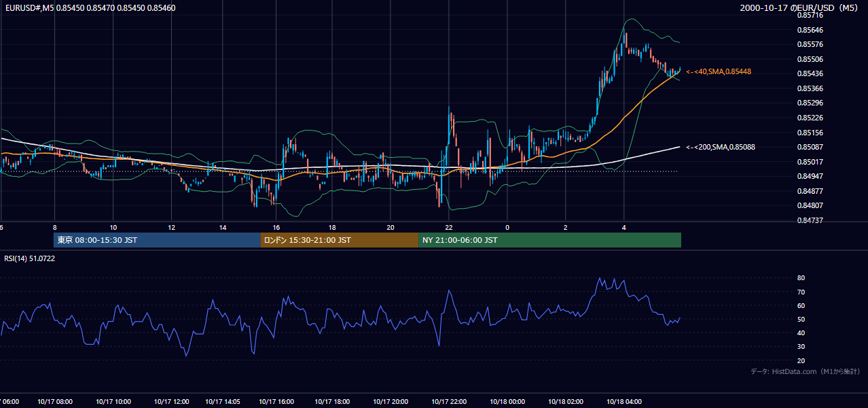Click the 10/17 14:05 time axis label
The height and width of the screenshot is (408, 868).
pyautogui.click(x=223, y=401)
